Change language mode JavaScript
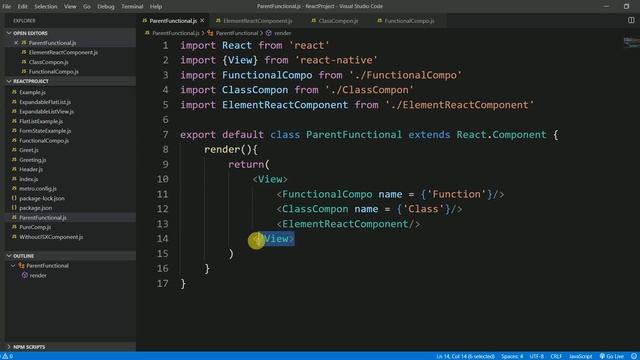 click(x=580, y=356)
